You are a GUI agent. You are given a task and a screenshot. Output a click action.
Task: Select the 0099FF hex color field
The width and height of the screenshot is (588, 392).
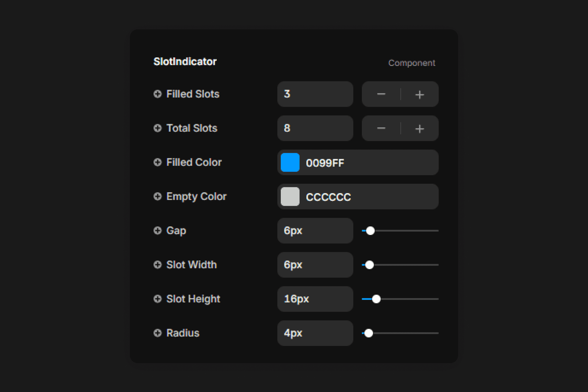(358, 162)
